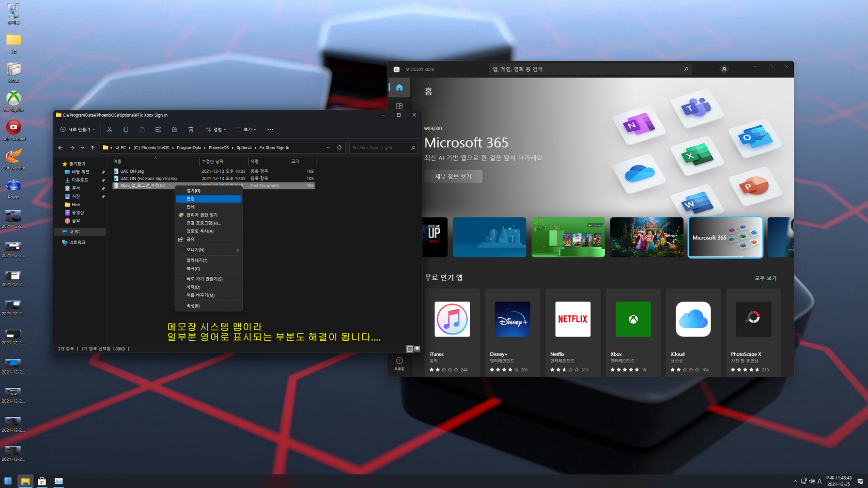868x488 pixels.
Task: Choose Rename (이름 바꾸기) in context menu
Action: 208,295
